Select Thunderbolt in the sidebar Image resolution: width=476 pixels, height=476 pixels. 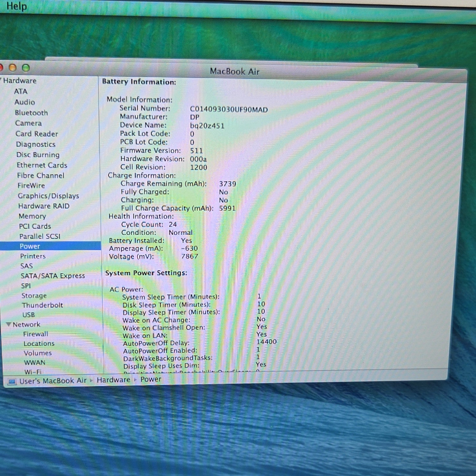[x=43, y=305]
